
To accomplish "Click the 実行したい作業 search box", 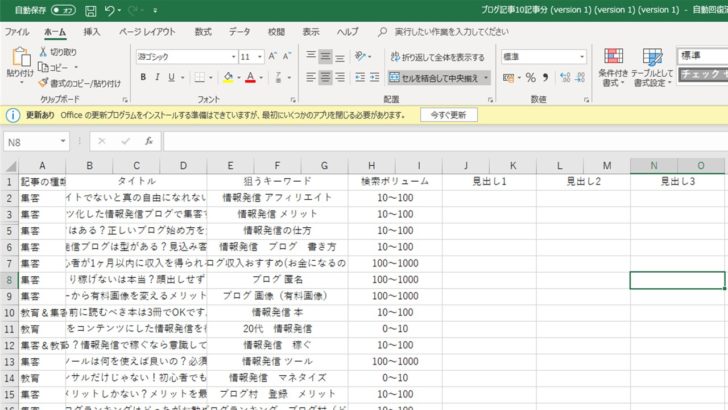I will click(451, 32).
